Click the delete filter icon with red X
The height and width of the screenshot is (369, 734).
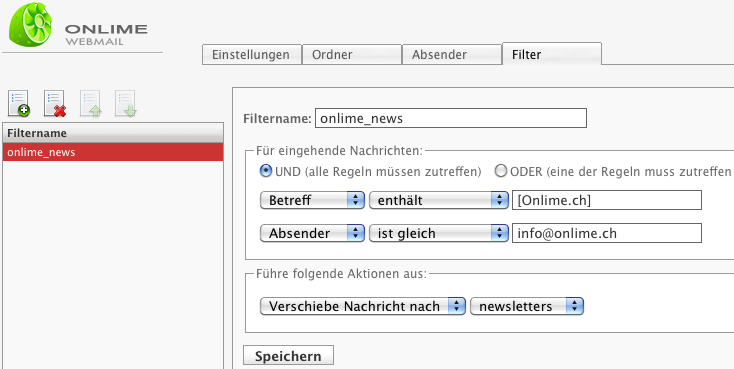(x=55, y=103)
